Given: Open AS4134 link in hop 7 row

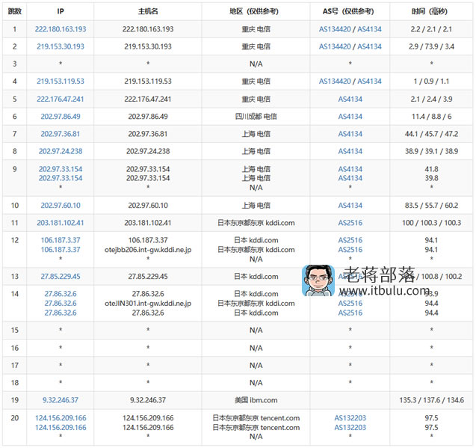Looking at the screenshot, I should pyautogui.click(x=350, y=134).
